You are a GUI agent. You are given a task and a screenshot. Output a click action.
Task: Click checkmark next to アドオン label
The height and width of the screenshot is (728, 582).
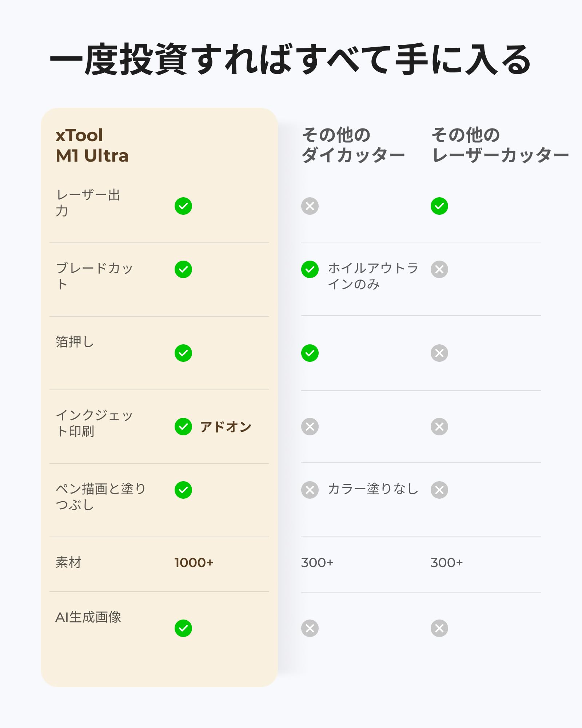point(183,427)
